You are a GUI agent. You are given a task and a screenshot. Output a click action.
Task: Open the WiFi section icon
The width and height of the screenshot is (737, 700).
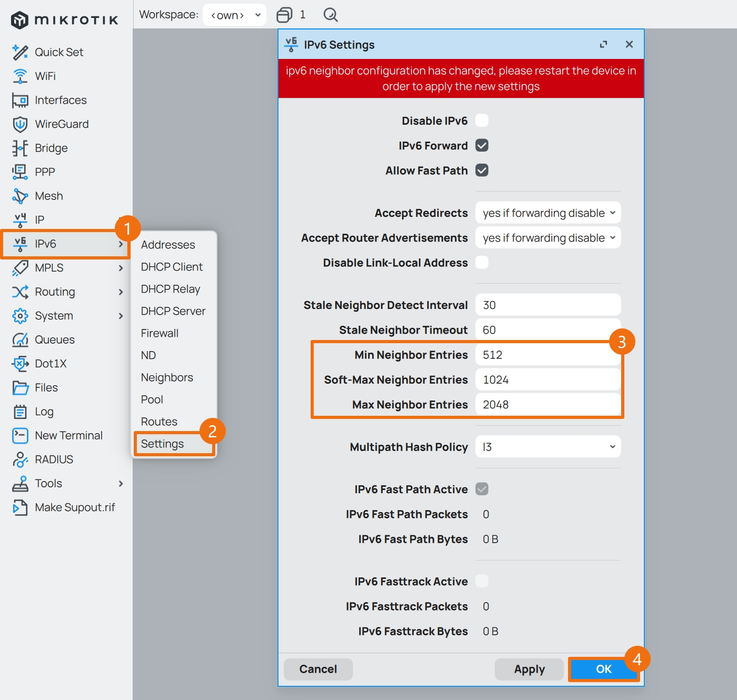[x=20, y=76]
